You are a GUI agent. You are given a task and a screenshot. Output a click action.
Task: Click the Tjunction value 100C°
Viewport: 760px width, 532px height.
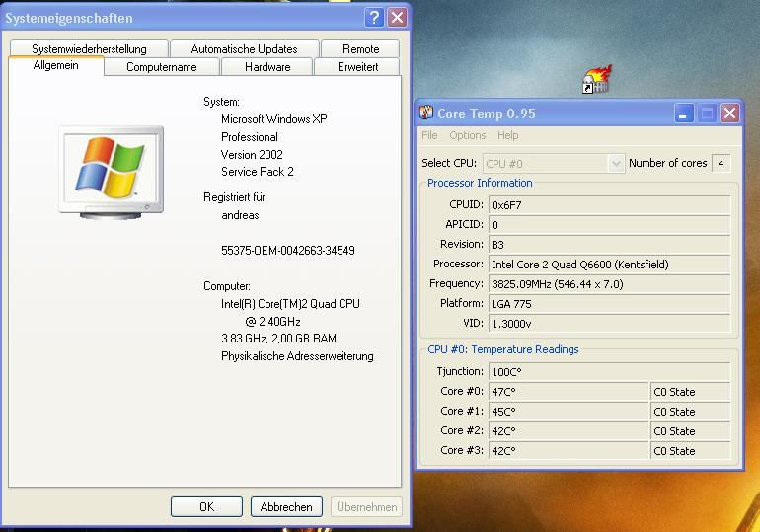(610, 372)
